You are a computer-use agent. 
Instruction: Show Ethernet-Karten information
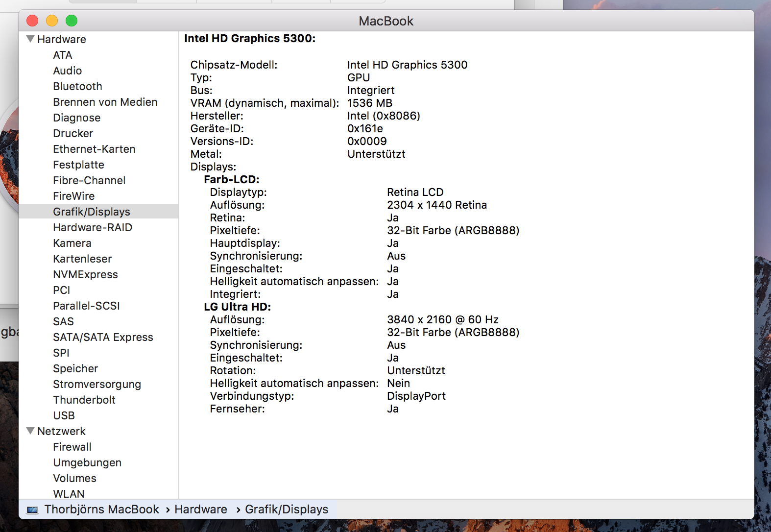[95, 149]
